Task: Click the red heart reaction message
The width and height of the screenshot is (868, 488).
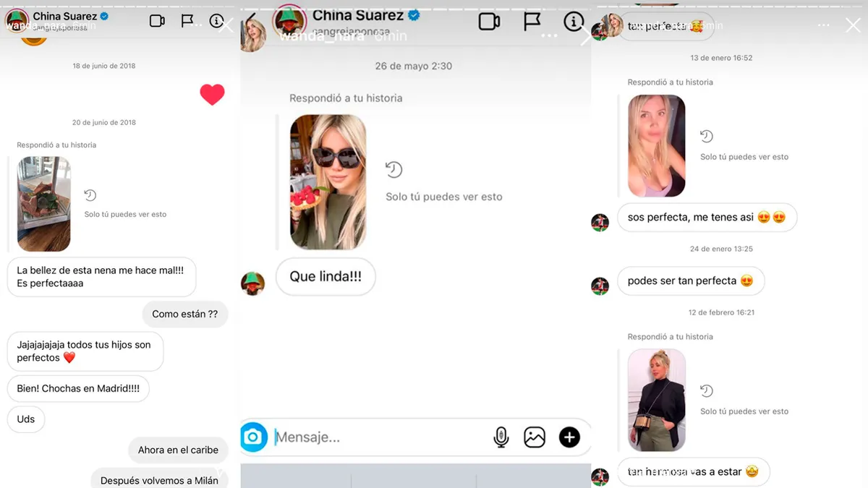Action: [212, 94]
